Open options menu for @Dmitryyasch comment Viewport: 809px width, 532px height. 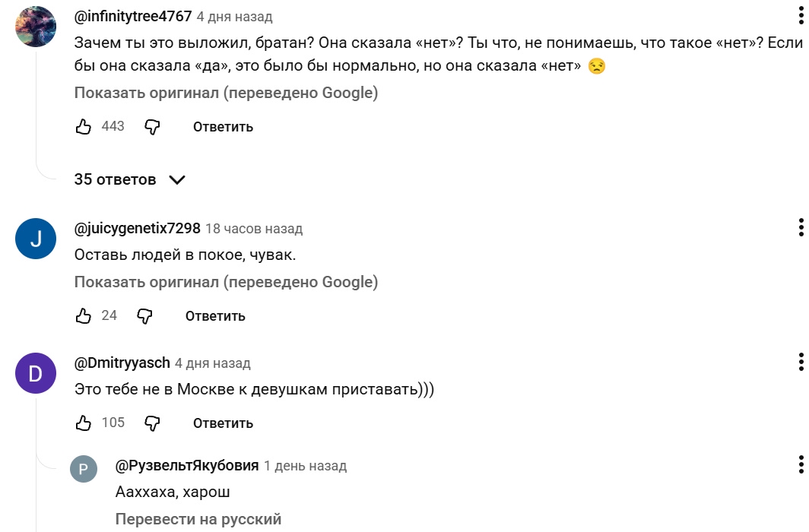coord(801,363)
